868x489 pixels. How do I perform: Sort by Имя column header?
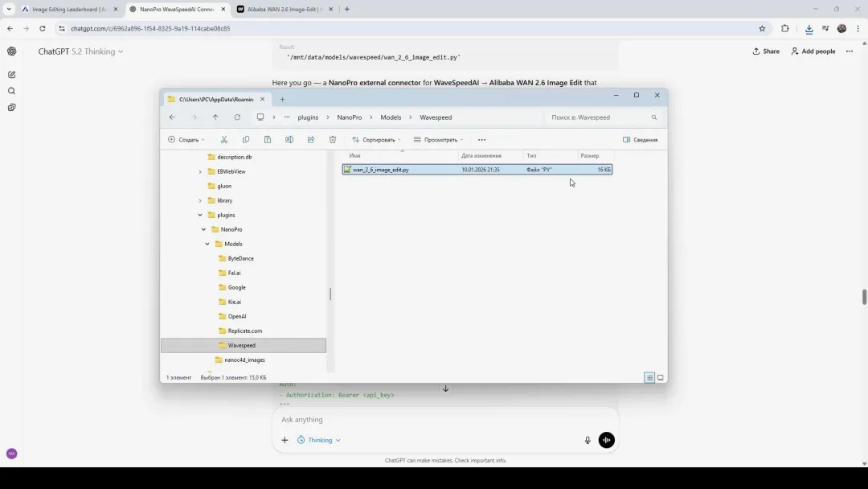pyautogui.click(x=401, y=155)
